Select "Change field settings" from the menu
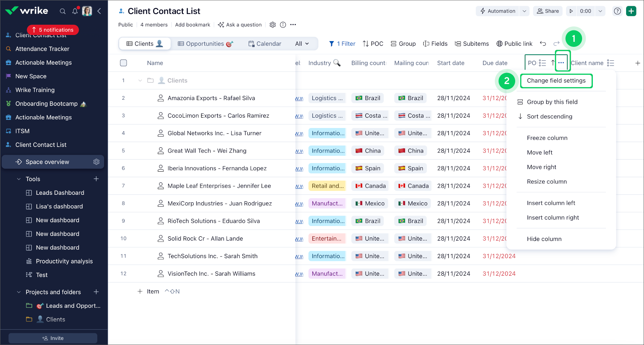This screenshot has height=345, width=644. coord(556,81)
